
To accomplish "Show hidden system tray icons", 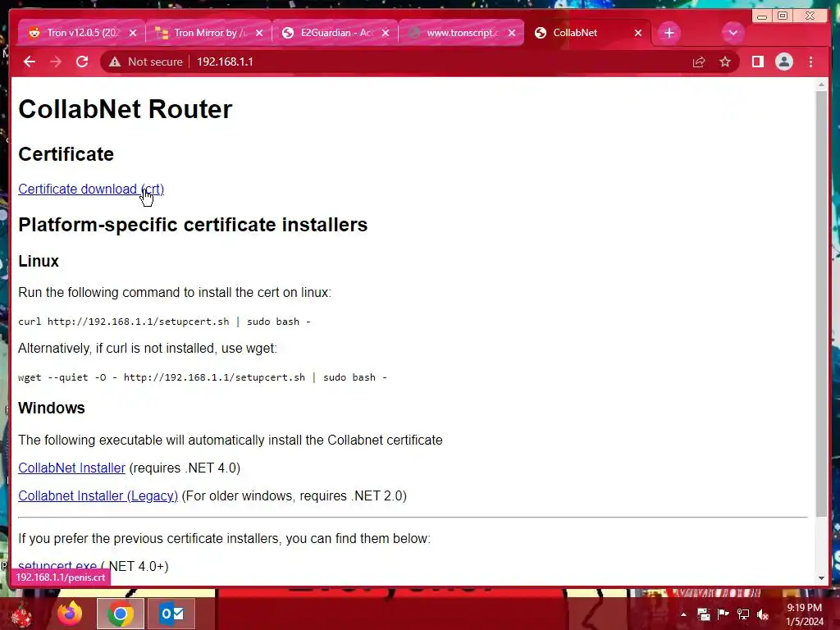I will tap(683, 614).
